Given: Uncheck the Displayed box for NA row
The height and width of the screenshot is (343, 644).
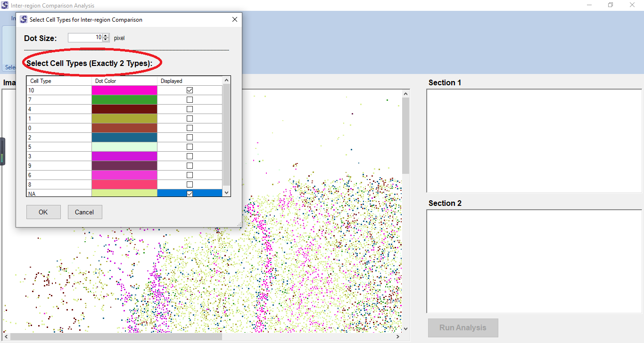Looking at the screenshot, I should point(190,194).
